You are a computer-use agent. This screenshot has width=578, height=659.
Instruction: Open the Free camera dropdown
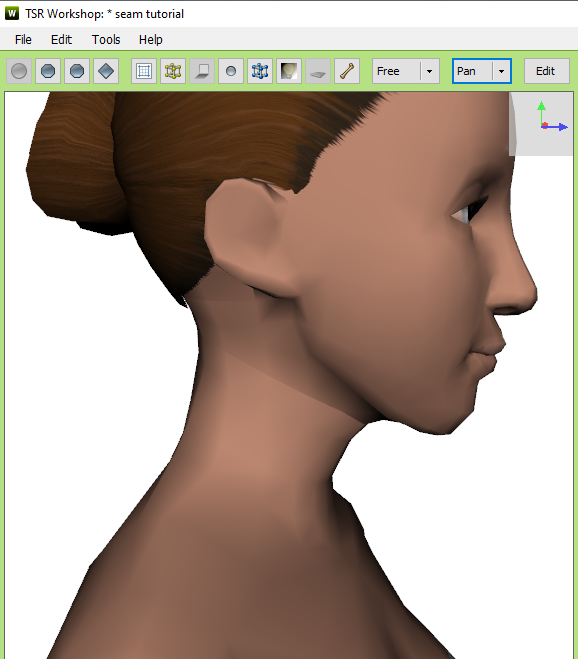(429, 71)
